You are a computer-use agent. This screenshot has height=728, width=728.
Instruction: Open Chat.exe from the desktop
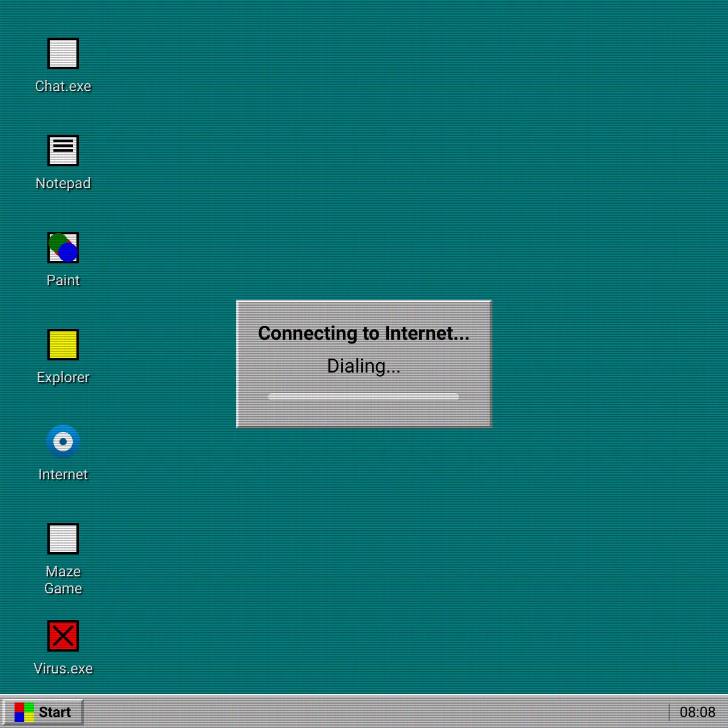click(62, 53)
